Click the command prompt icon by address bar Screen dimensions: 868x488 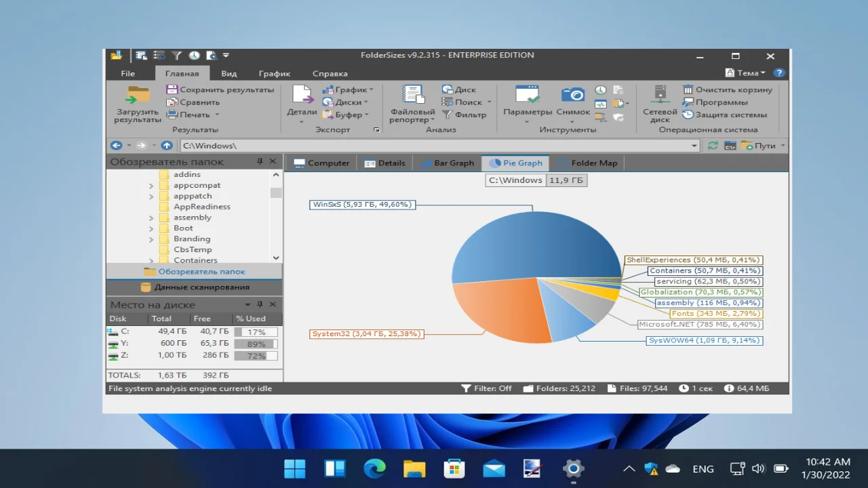(730, 146)
